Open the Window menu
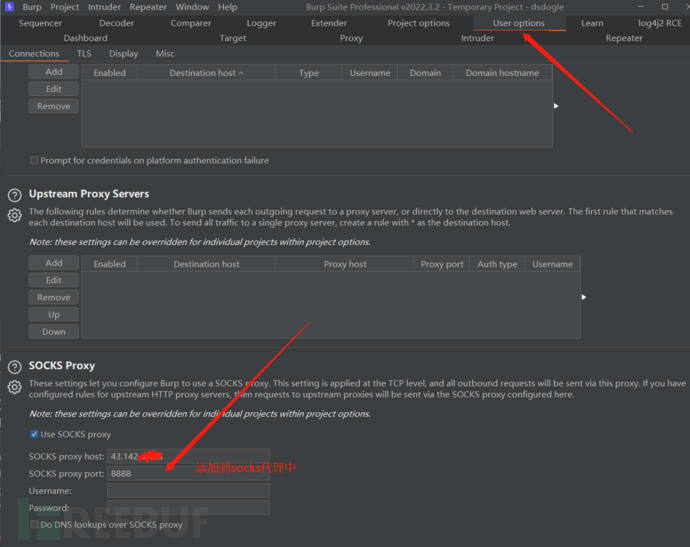 point(192,7)
